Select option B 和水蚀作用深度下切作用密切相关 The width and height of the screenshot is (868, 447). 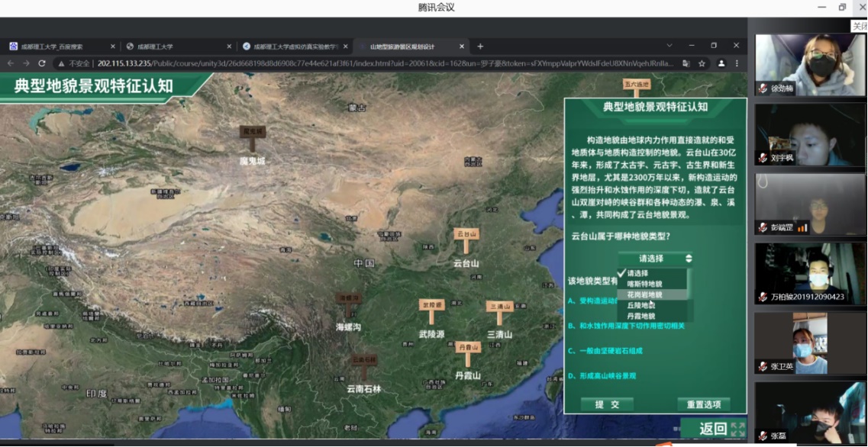pos(626,326)
